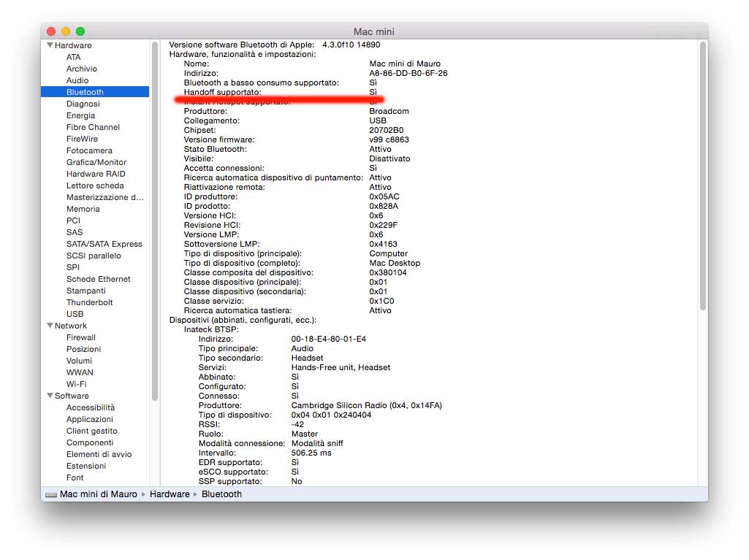Image resolution: width=749 pixels, height=560 pixels.
Task: Select Firewall under Network
Action: [x=80, y=337]
